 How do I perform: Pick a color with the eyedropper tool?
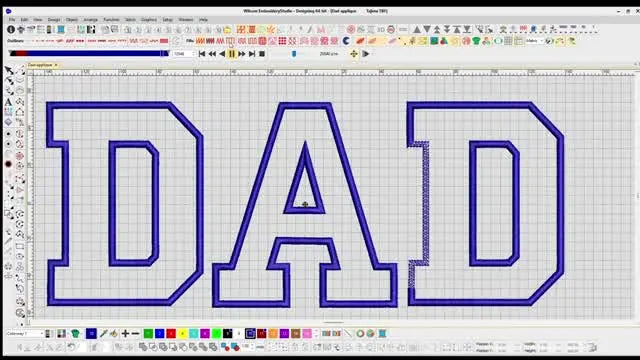pos(103,333)
